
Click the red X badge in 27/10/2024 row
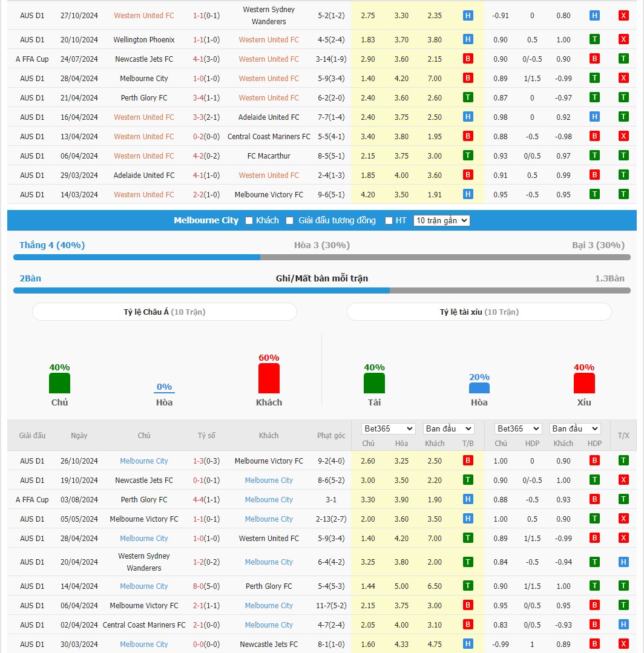tap(623, 16)
